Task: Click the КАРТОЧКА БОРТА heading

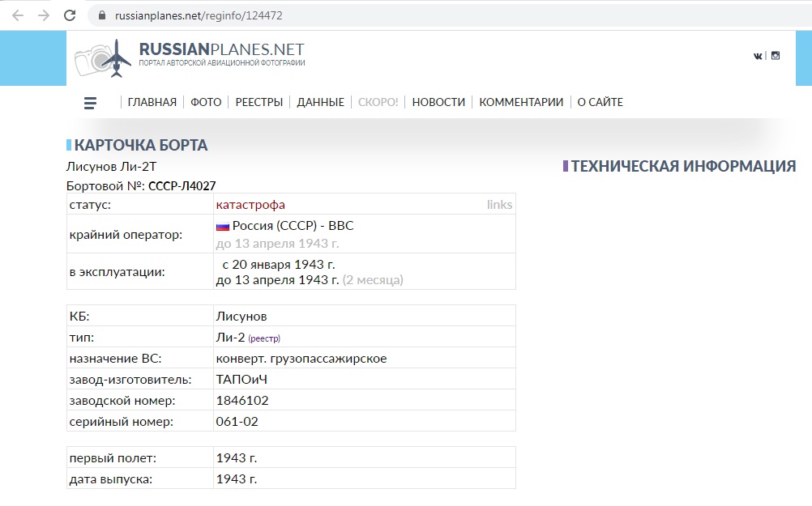Action: [141, 146]
